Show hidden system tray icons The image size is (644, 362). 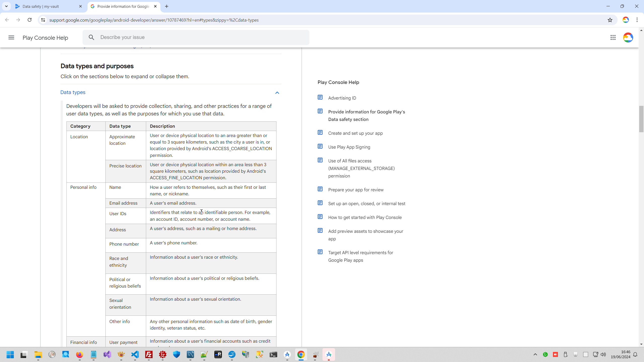[x=535, y=354]
